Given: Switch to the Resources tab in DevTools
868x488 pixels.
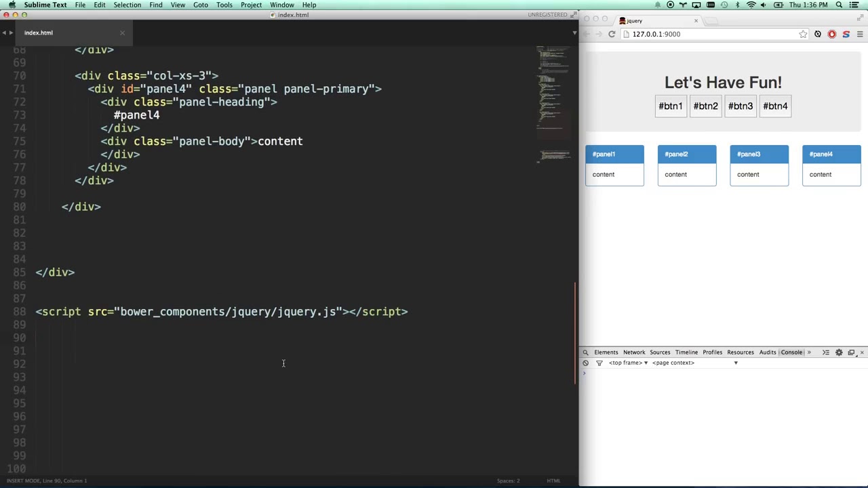Looking at the screenshot, I should coord(741,352).
